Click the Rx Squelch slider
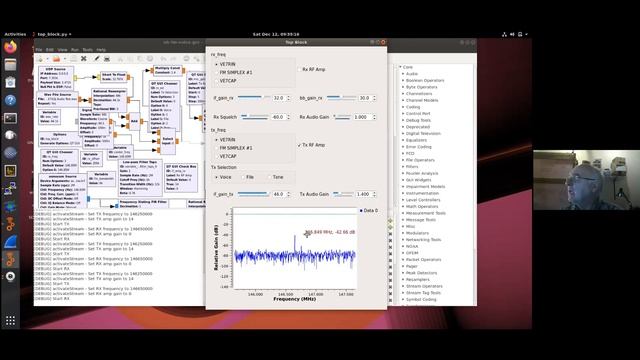This screenshot has height=360, width=640. click(x=255, y=117)
